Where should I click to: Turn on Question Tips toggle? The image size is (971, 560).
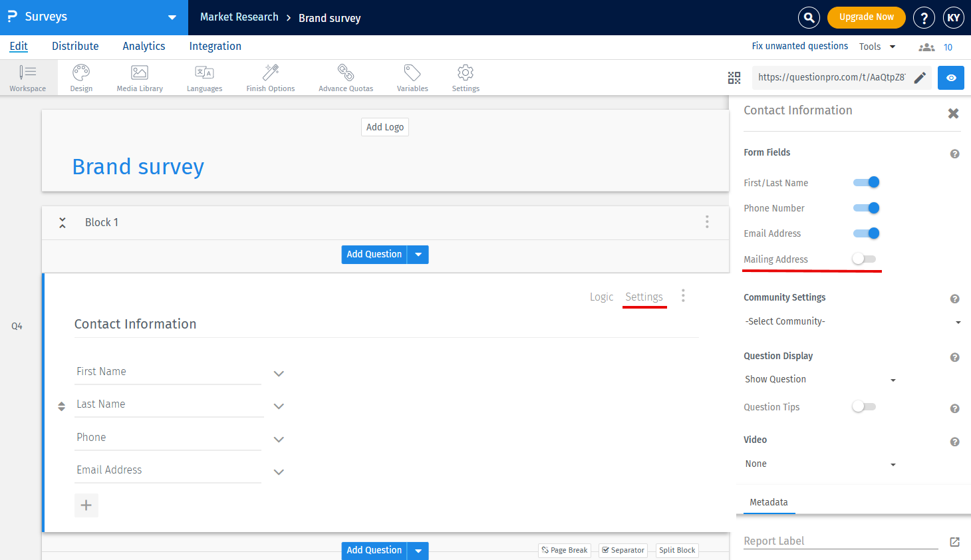[865, 406]
